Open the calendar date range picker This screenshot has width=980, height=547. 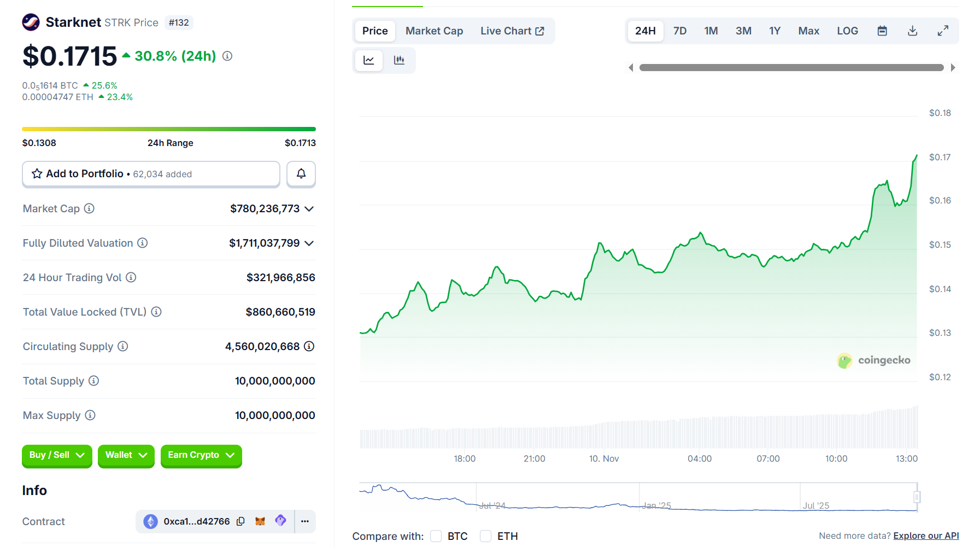click(882, 31)
